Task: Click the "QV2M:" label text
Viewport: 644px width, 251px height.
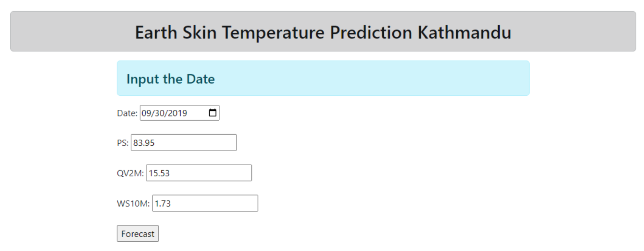Action: tap(130, 173)
